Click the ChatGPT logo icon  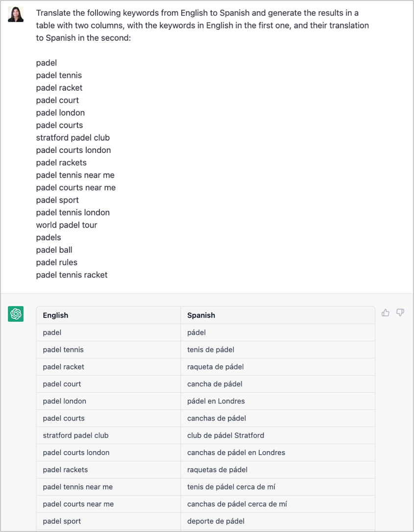pyautogui.click(x=16, y=314)
